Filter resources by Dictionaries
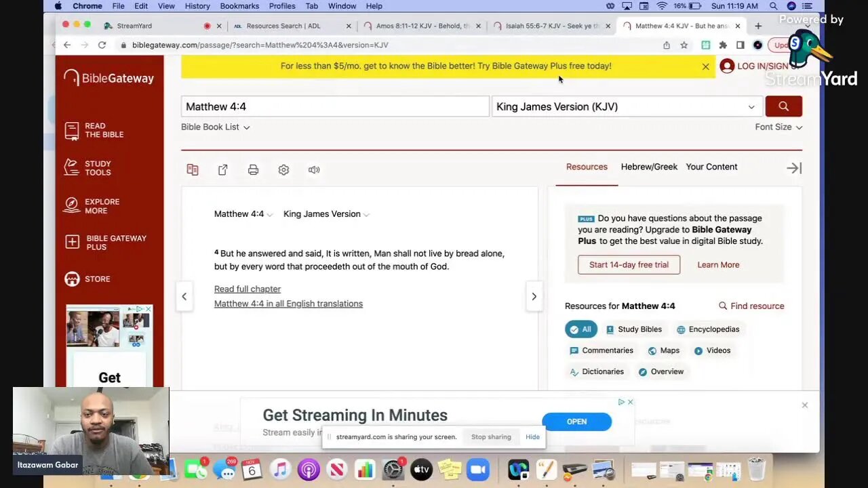Viewport: 868px width, 488px height. [x=597, y=371]
